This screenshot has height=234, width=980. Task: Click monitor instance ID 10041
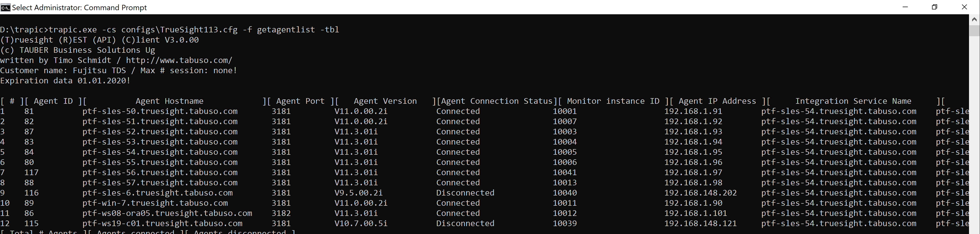(565, 173)
